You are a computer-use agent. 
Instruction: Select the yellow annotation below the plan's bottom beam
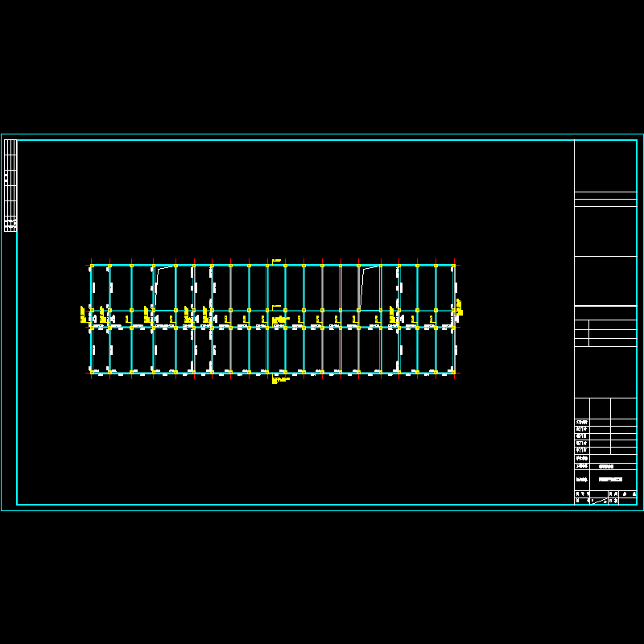point(280,379)
